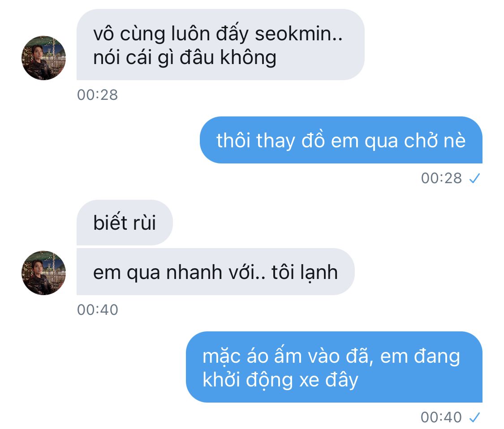Click the word "rùi" in the short bubble
The image size is (504, 429).
click(144, 223)
